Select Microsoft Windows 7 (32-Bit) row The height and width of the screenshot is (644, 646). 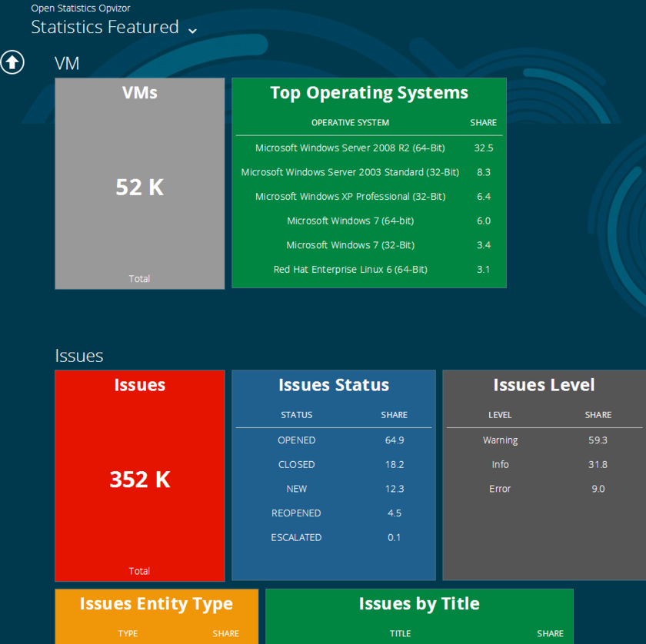[350, 245]
